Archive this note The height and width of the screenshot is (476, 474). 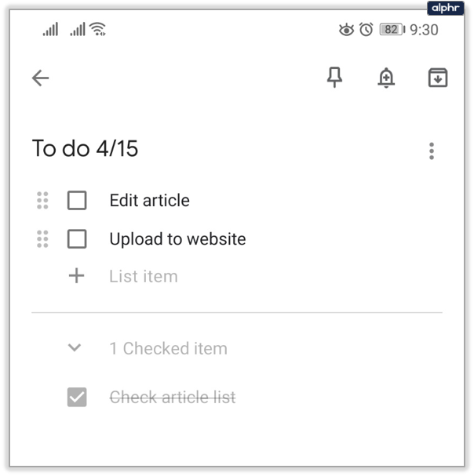click(437, 78)
